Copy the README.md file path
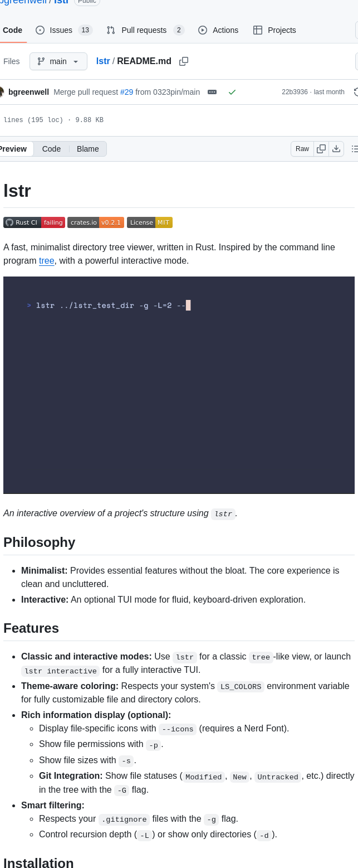This screenshot has width=358, height=868. click(184, 61)
